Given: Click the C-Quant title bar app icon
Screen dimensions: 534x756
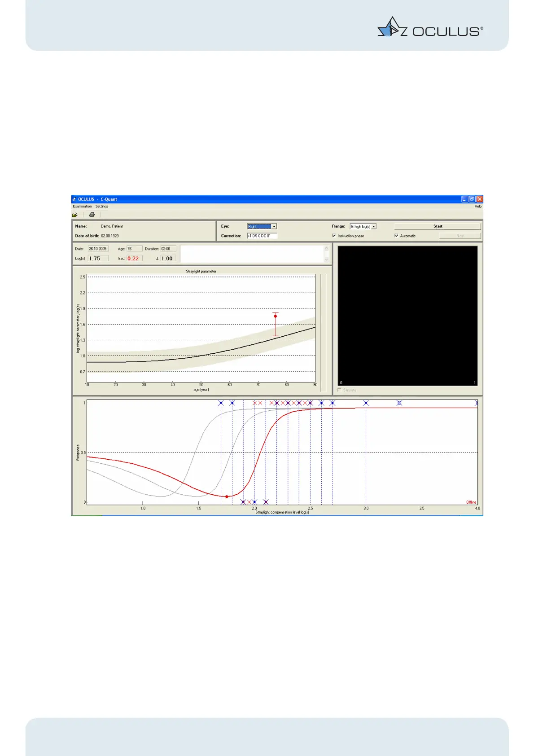Looking at the screenshot, I should click(x=74, y=199).
